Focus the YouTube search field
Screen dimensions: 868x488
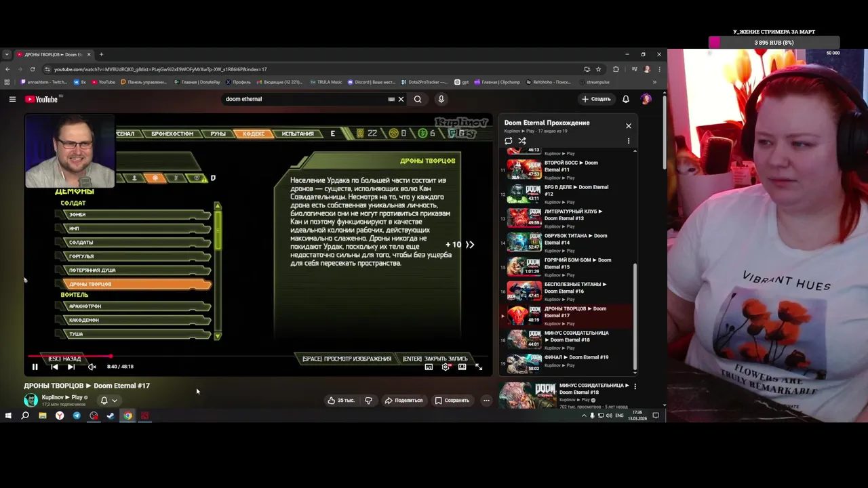coord(305,99)
